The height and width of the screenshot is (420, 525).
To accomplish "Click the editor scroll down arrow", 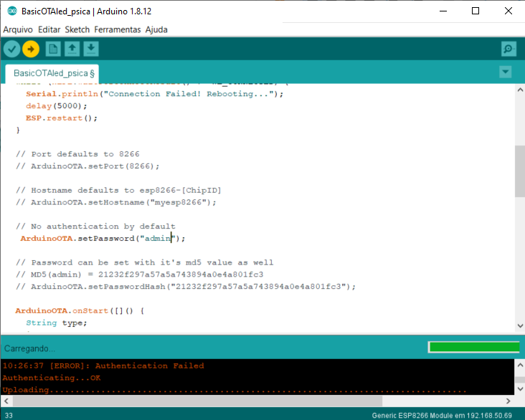I will pyautogui.click(x=520, y=325).
